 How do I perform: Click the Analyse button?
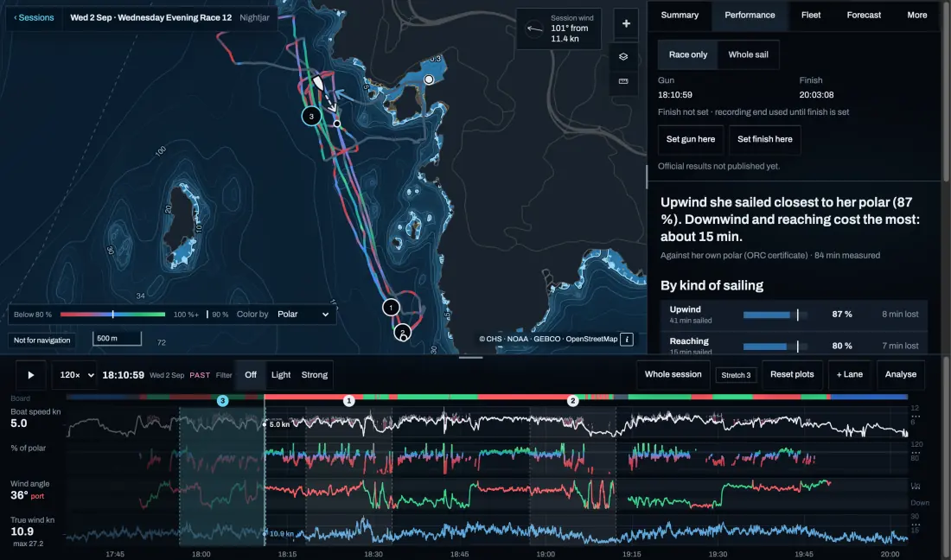pyautogui.click(x=901, y=374)
